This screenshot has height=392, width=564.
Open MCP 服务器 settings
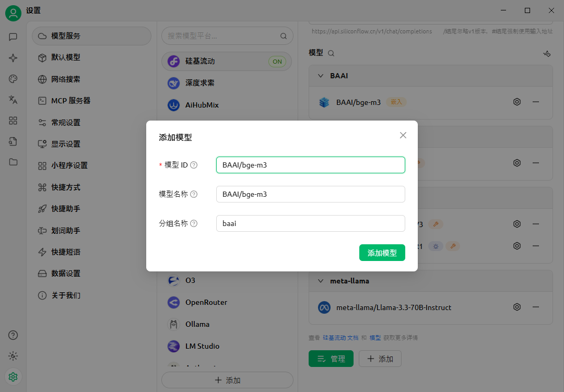(92, 101)
